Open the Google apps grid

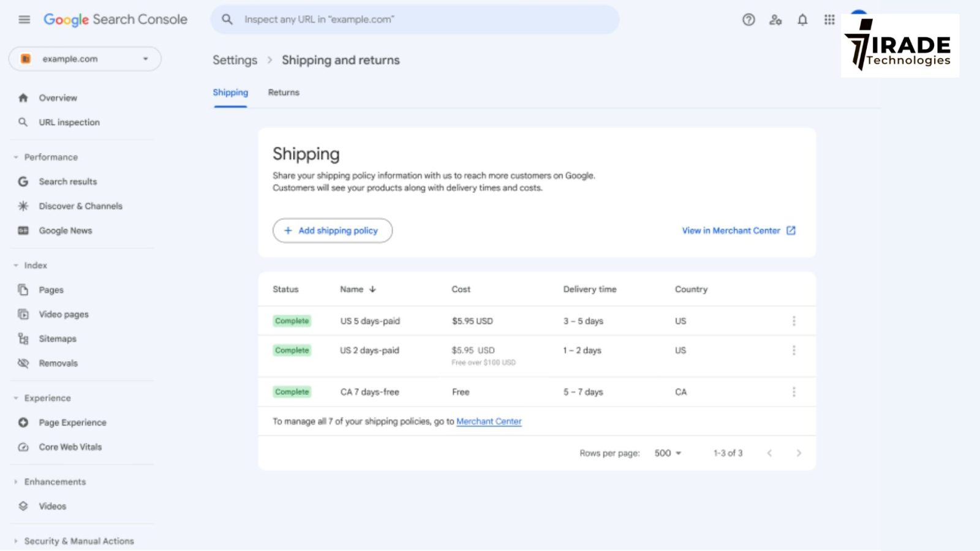click(x=829, y=20)
